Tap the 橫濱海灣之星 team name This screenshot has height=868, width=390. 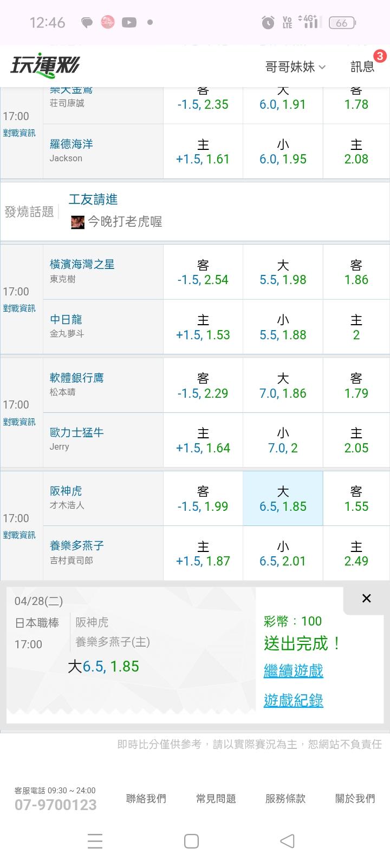82,264
